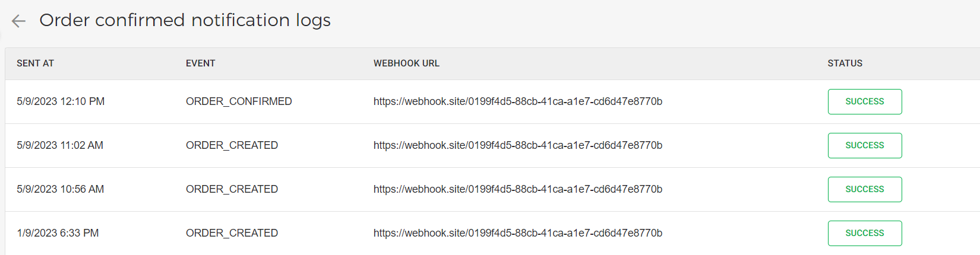Click the EVENT column header

coord(200,63)
